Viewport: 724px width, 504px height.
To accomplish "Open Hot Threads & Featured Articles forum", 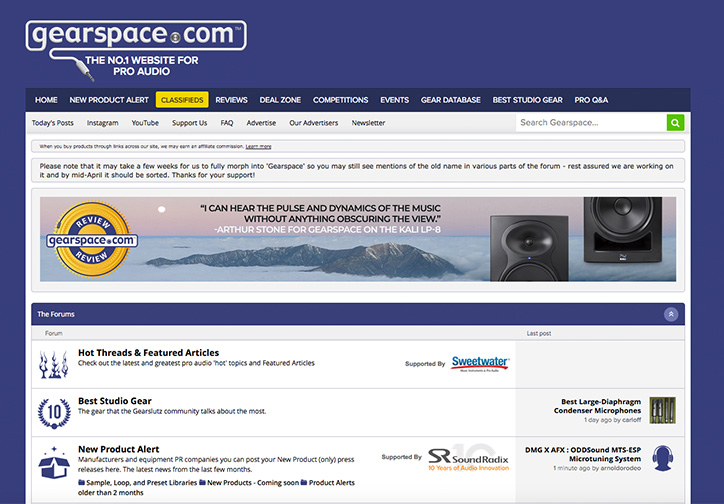I will click(x=148, y=353).
